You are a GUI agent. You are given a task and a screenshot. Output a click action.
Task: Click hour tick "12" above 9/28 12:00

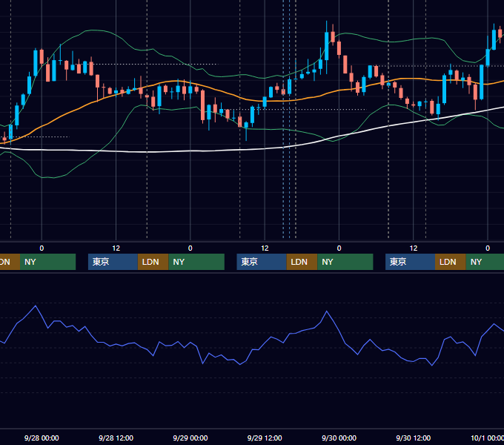116,248
